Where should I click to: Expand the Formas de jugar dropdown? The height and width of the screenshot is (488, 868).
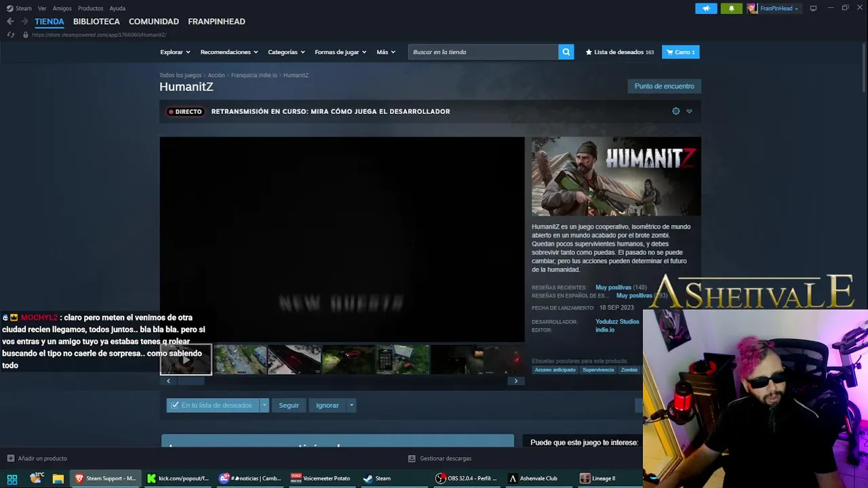340,52
